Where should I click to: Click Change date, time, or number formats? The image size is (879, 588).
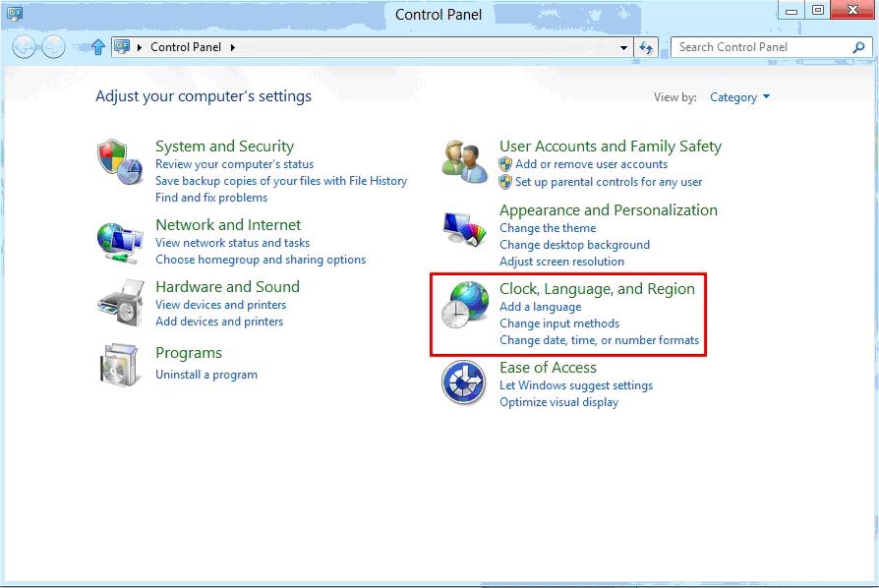click(599, 340)
